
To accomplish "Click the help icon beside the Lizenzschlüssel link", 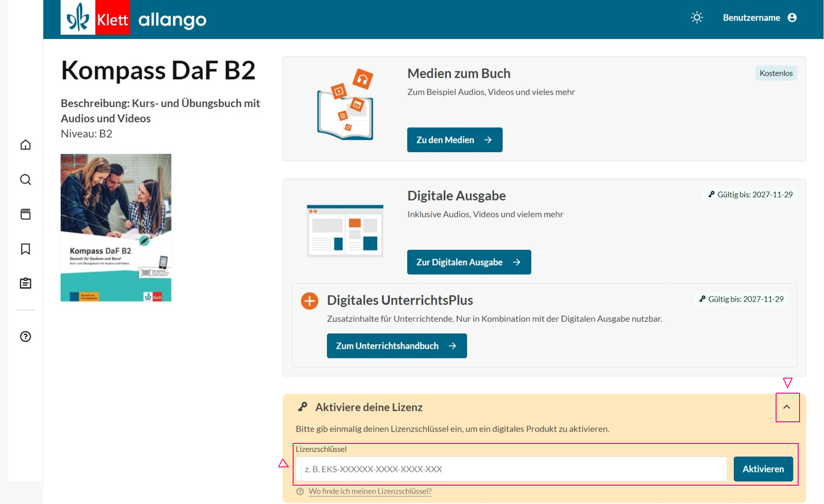I will [300, 491].
